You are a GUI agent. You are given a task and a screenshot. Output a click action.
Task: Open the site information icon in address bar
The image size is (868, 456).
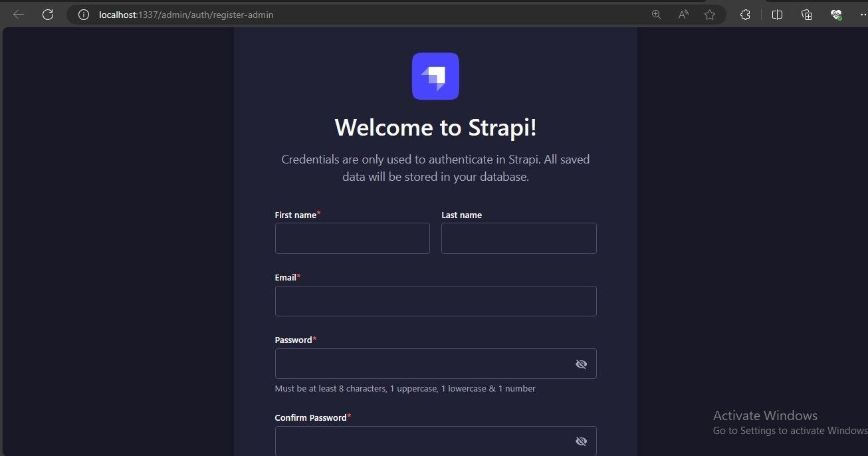83,14
